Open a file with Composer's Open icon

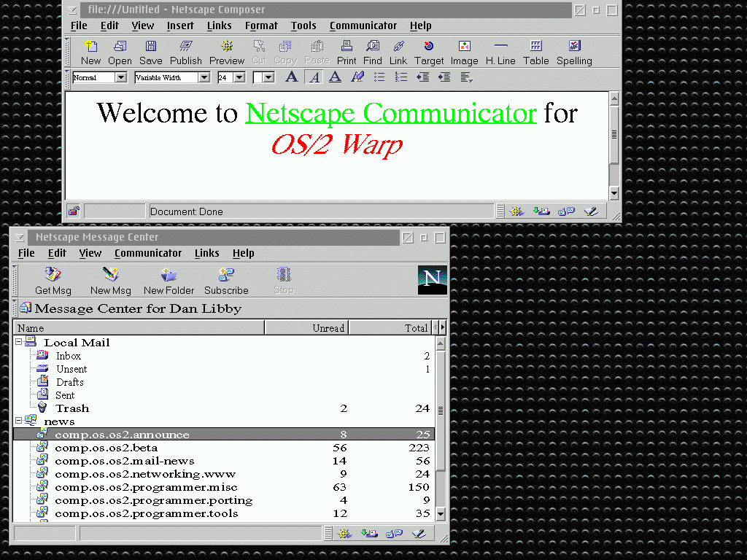[120, 52]
